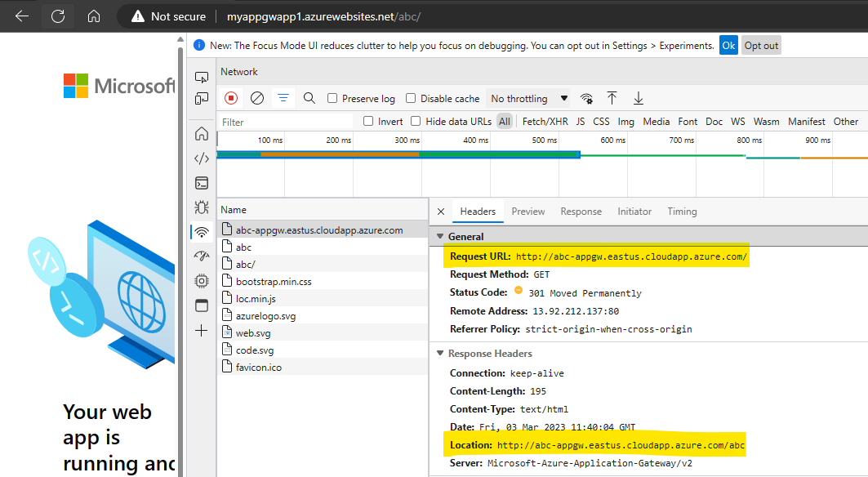Select loc.min.js request row
868x477 pixels.
coord(323,299)
